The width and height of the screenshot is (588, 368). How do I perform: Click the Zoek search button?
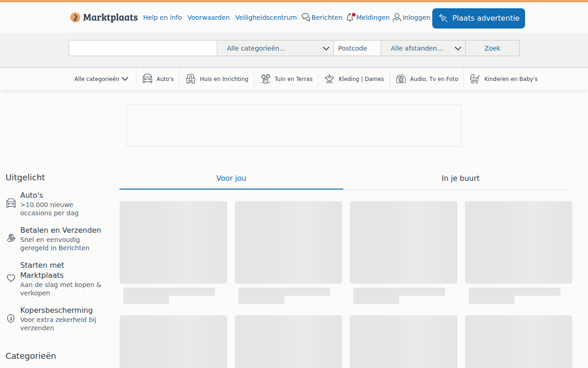point(492,48)
